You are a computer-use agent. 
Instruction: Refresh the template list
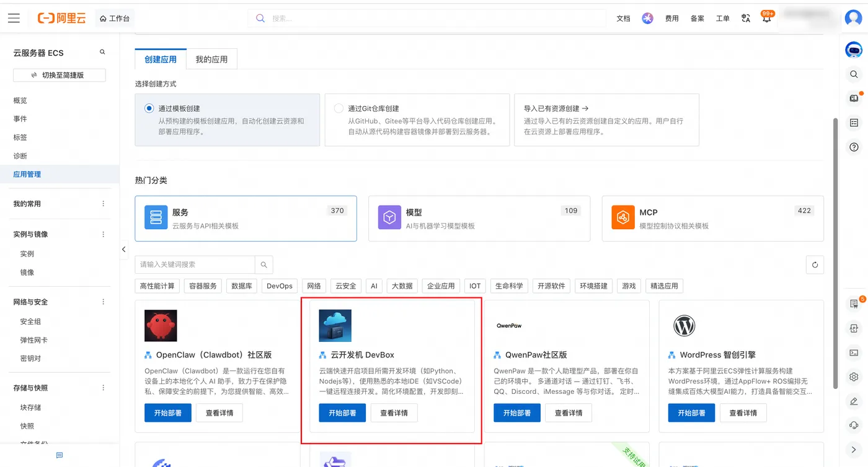[x=815, y=265]
